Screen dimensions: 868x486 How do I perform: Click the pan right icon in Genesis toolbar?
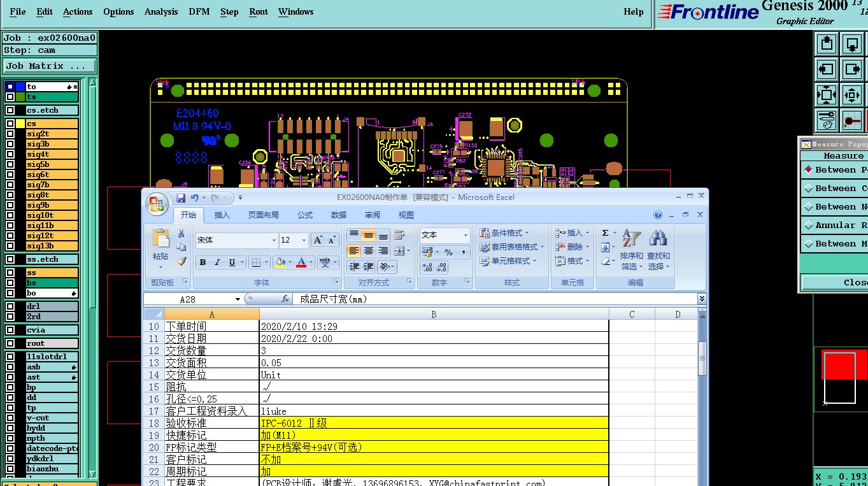[x=852, y=69]
